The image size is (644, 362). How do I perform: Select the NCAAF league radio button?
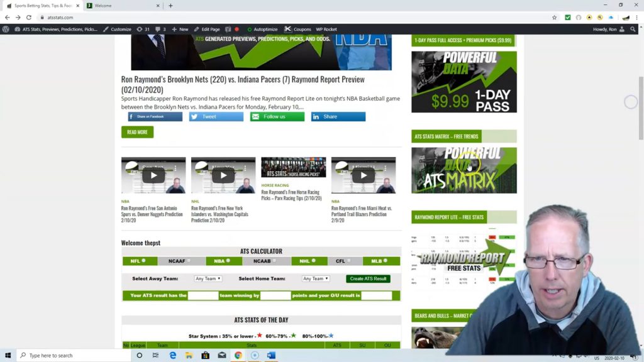click(x=189, y=261)
